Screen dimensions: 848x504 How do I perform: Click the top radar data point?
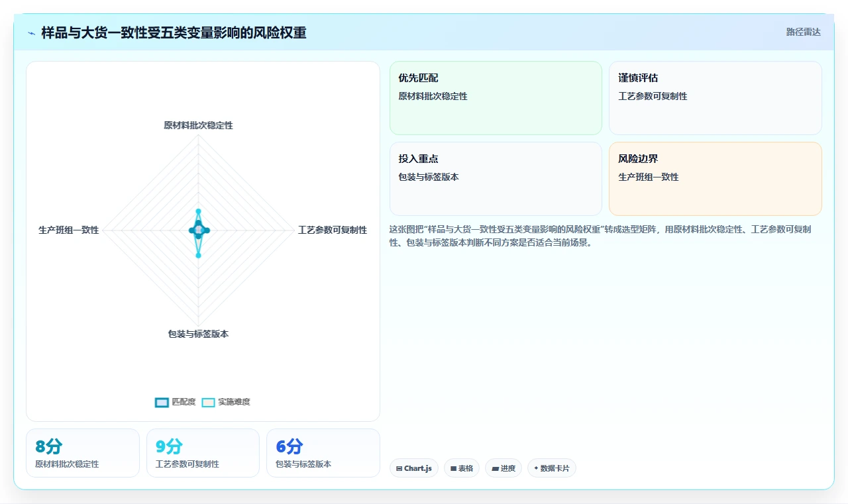click(x=198, y=211)
